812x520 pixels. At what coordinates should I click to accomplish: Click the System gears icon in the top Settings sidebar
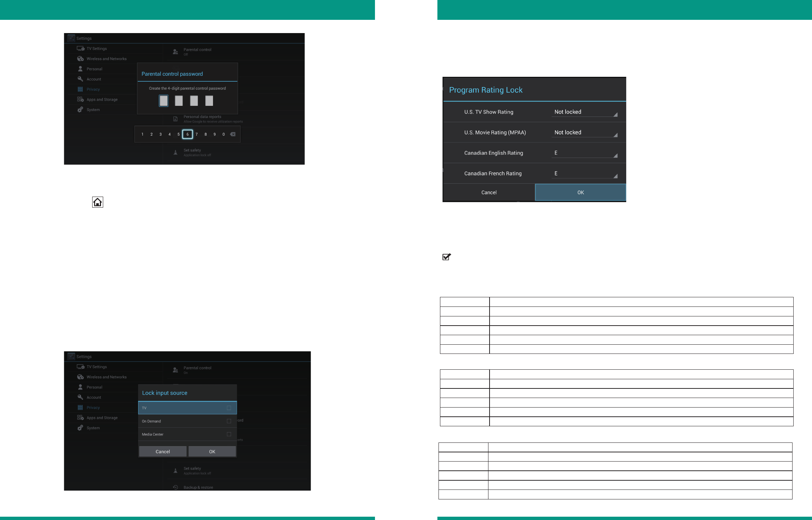tap(80, 110)
